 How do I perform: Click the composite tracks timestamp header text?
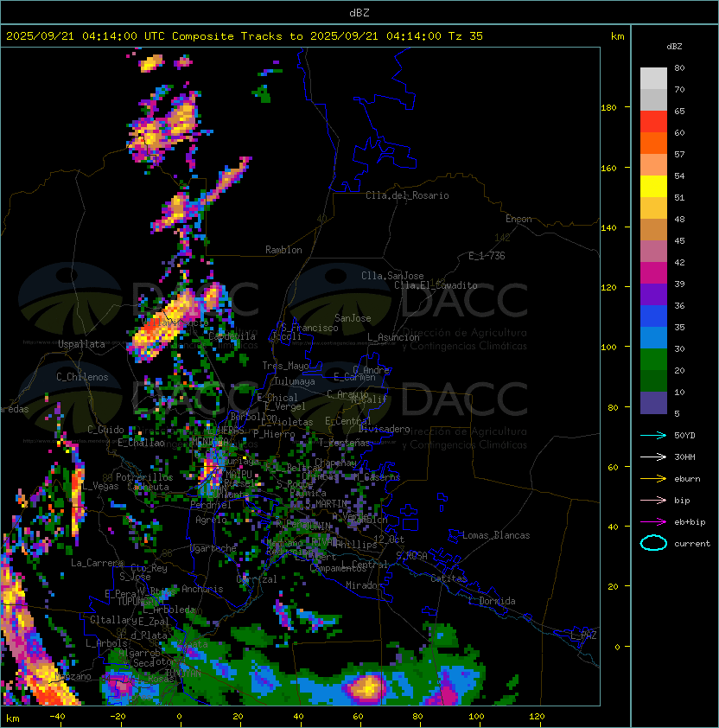point(245,36)
